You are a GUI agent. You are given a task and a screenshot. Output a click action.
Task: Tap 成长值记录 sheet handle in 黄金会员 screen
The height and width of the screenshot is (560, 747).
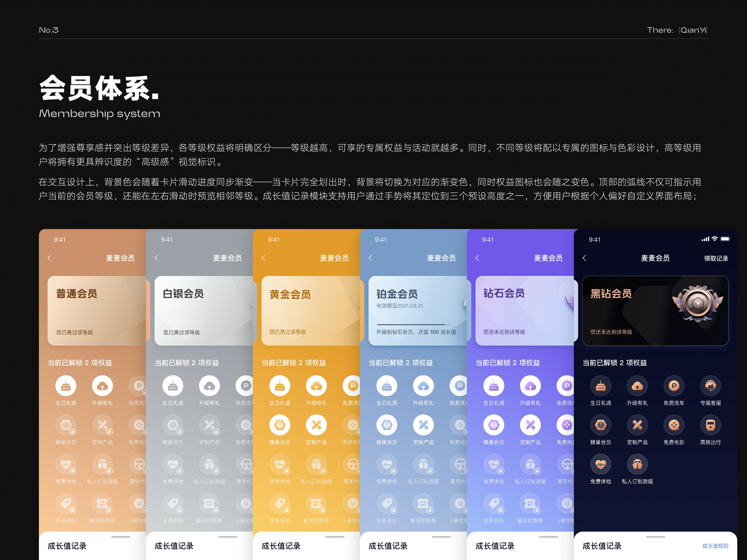335,537
